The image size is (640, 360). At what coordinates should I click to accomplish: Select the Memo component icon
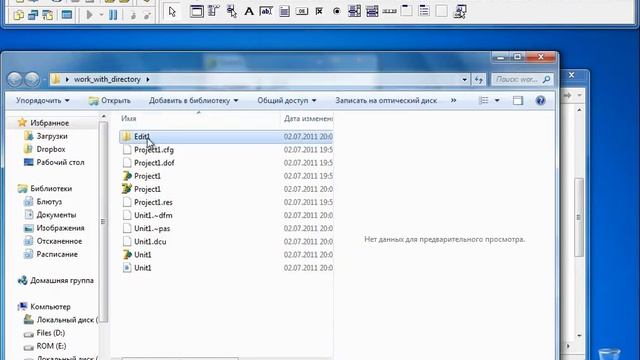click(x=284, y=11)
